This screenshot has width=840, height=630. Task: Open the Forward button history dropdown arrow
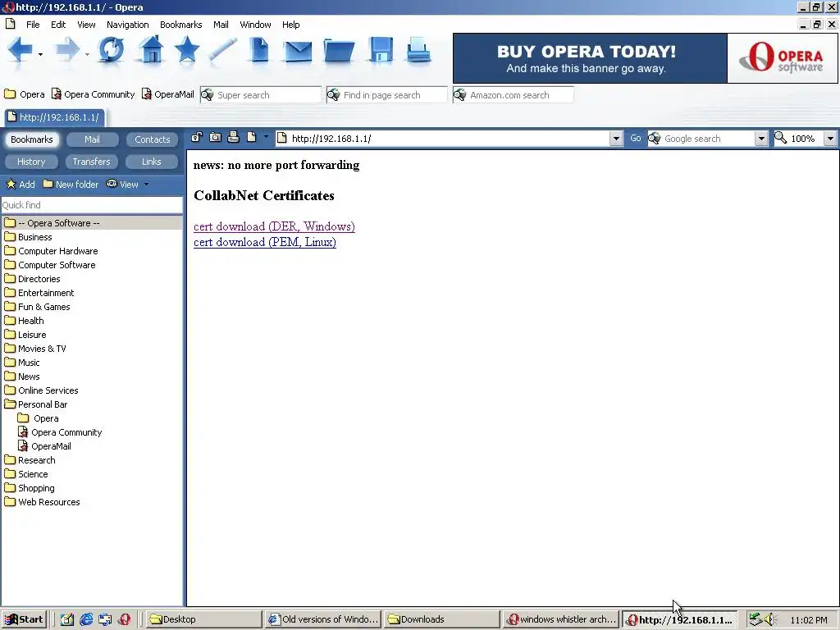[x=87, y=54]
